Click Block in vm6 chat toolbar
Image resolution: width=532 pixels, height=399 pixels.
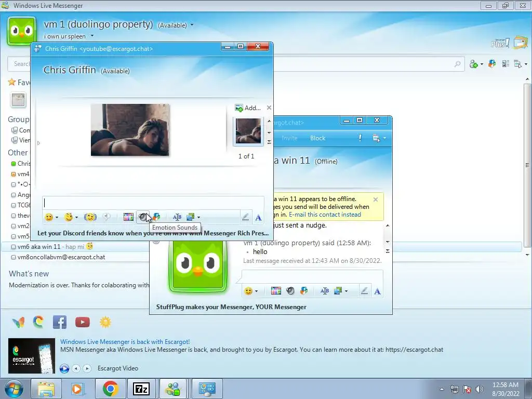tap(317, 138)
